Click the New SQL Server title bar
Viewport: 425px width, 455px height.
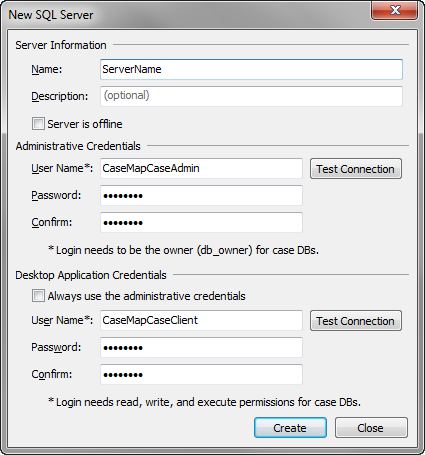pos(187,15)
